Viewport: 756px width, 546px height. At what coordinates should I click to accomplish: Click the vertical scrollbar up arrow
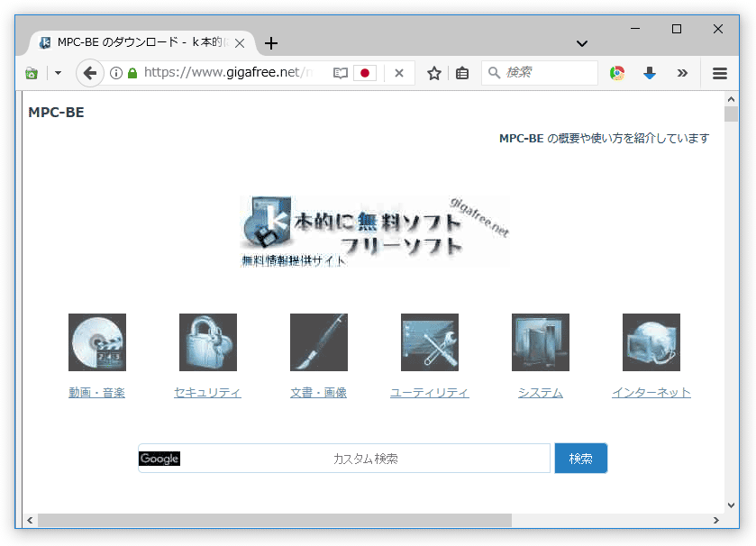coord(731,99)
